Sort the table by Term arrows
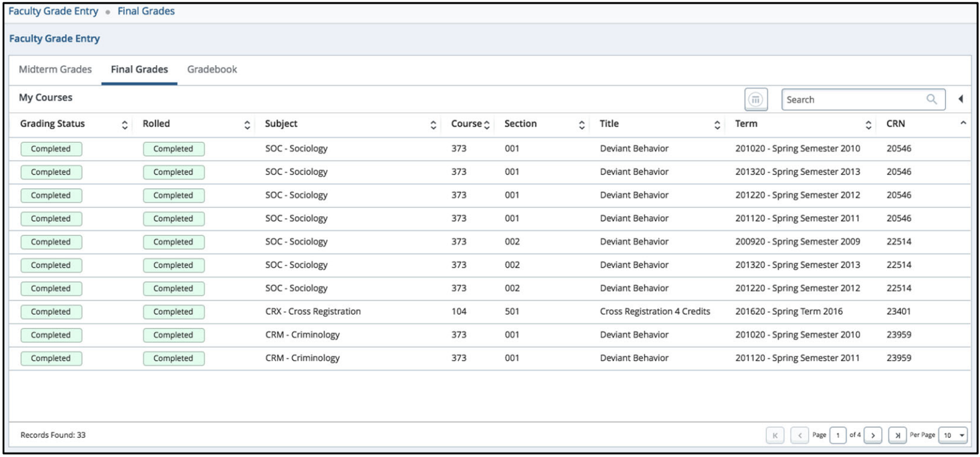This screenshot has height=457, width=980. tap(868, 125)
